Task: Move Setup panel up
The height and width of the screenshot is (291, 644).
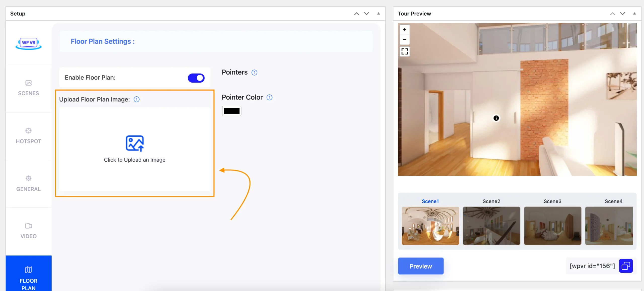Action: 356,14
